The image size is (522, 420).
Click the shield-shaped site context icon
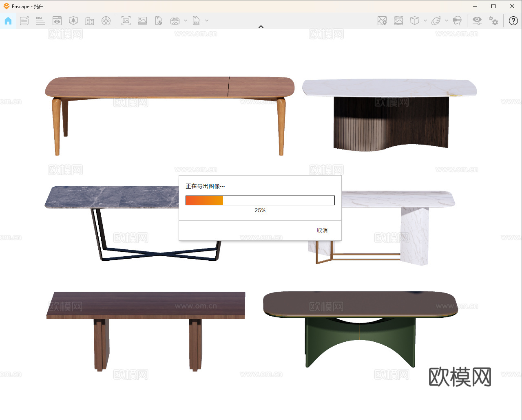(x=73, y=21)
